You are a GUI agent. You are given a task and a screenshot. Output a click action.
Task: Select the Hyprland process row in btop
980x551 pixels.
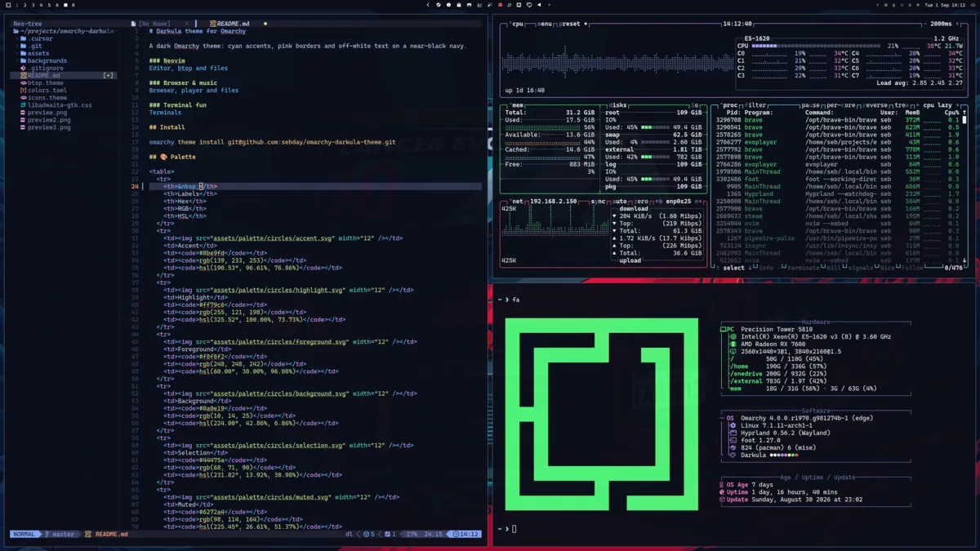(839, 194)
